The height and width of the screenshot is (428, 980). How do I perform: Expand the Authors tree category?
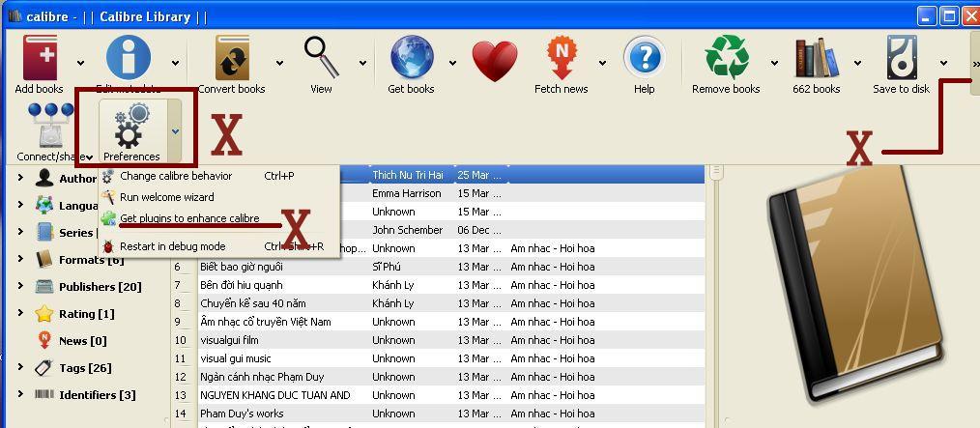point(20,178)
